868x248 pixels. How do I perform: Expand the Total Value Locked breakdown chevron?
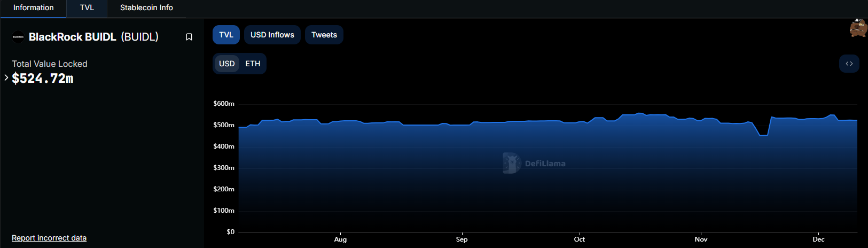coord(6,77)
